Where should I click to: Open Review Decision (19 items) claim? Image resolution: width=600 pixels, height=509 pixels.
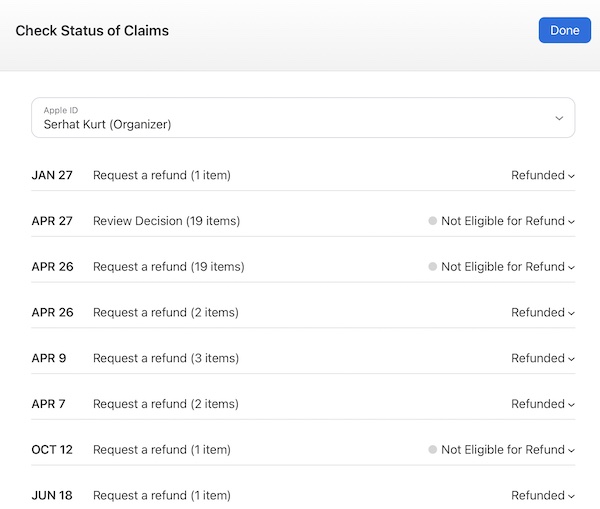(166, 221)
